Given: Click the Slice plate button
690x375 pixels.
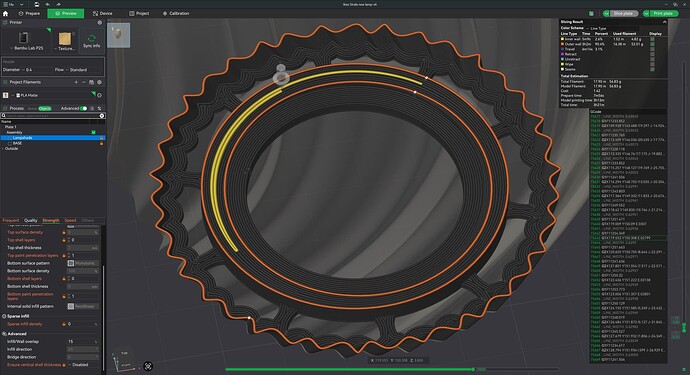Looking at the screenshot, I should pyautogui.click(x=623, y=14).
